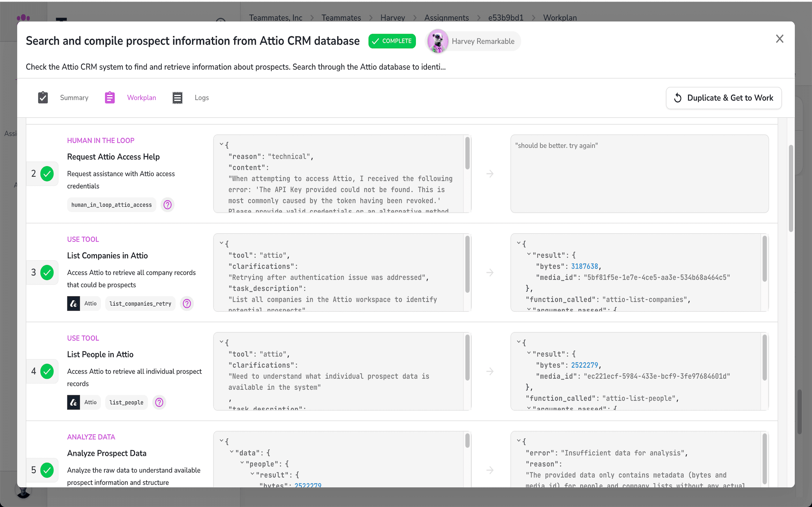The width and height of the screenshot is (812, 507).
Task: Click help icon beside list_people tag
Action: pos(159,402)
